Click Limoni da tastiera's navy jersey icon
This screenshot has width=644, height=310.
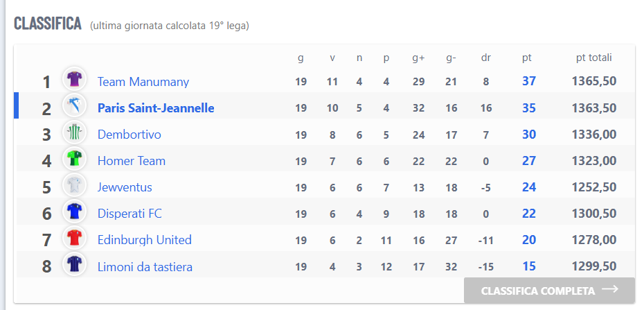click(74, 264)
